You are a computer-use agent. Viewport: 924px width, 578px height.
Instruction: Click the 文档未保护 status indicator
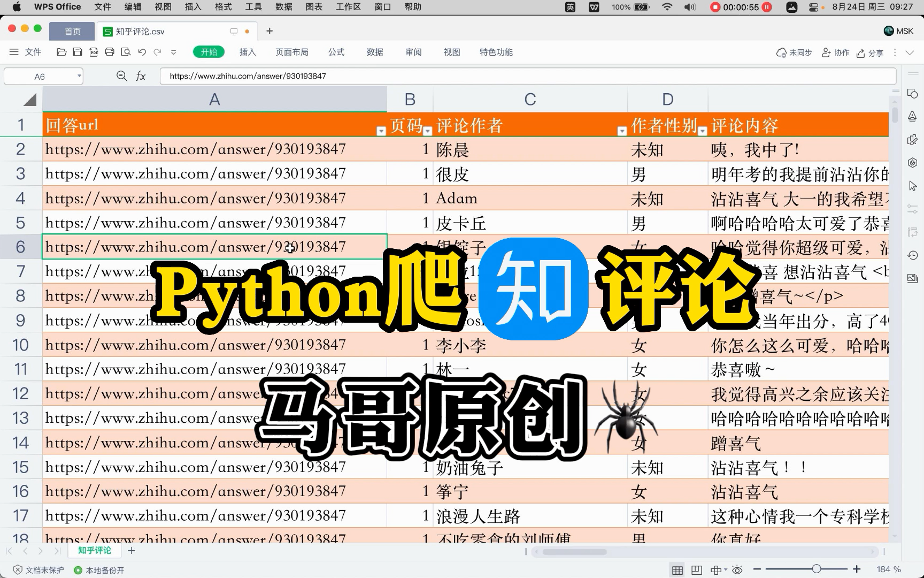pos(39,570)
